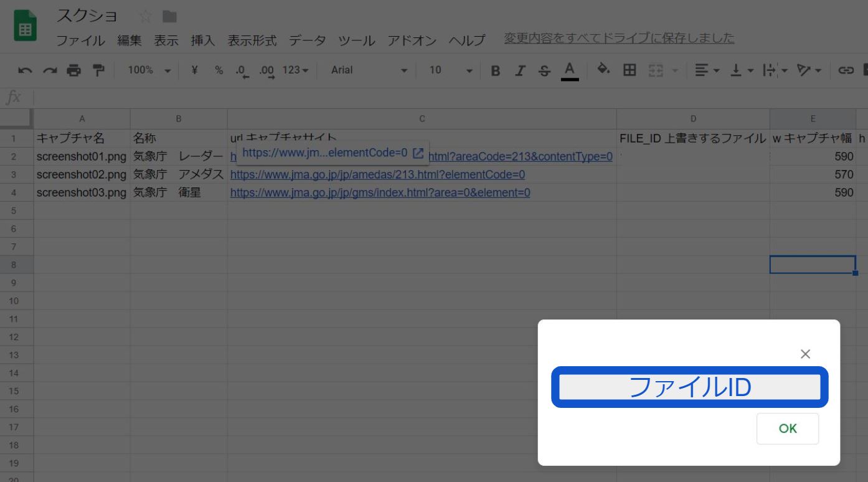This screenshot has height=482, width=868.
Task: Click the undo arrow
Action: [x=25, y=70]
